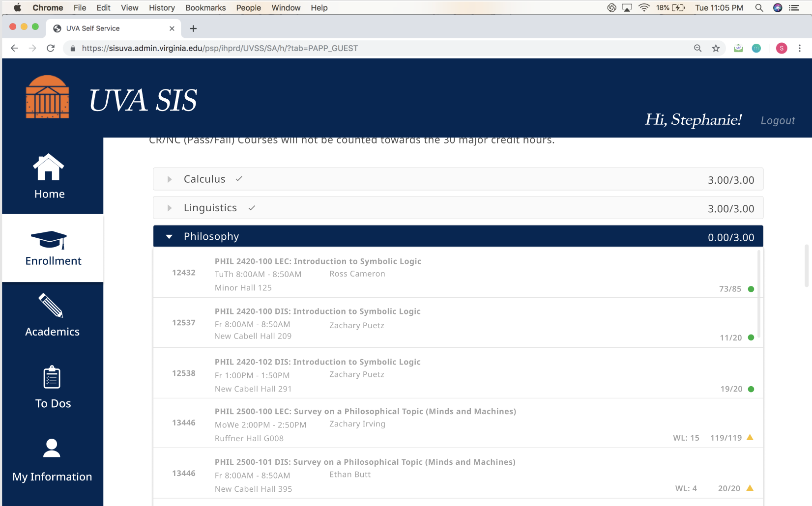Image resolution: width=812 pixels, height=506 pixels.
Task: Click instructor name Ethan Butt
Action: click(350, 475)
